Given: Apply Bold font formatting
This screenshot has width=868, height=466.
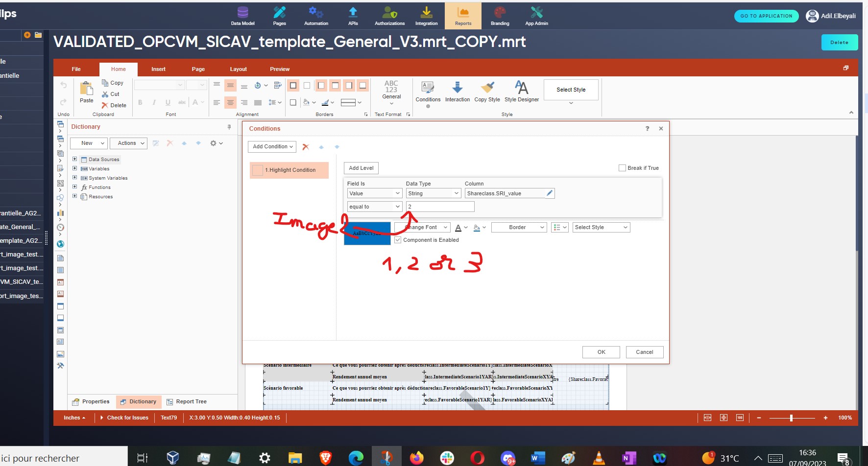Looking at the screenshot, I should coord(140,102).
